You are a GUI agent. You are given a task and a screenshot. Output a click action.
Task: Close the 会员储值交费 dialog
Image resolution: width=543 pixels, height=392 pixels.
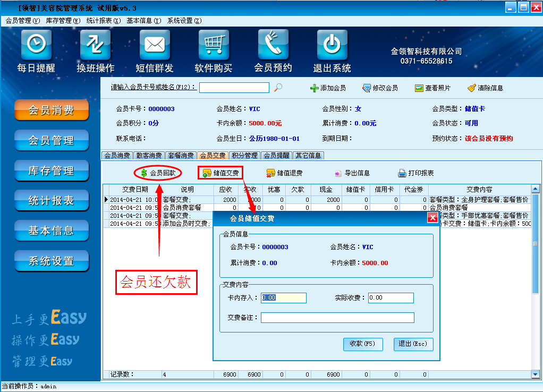tap(432, 218)
